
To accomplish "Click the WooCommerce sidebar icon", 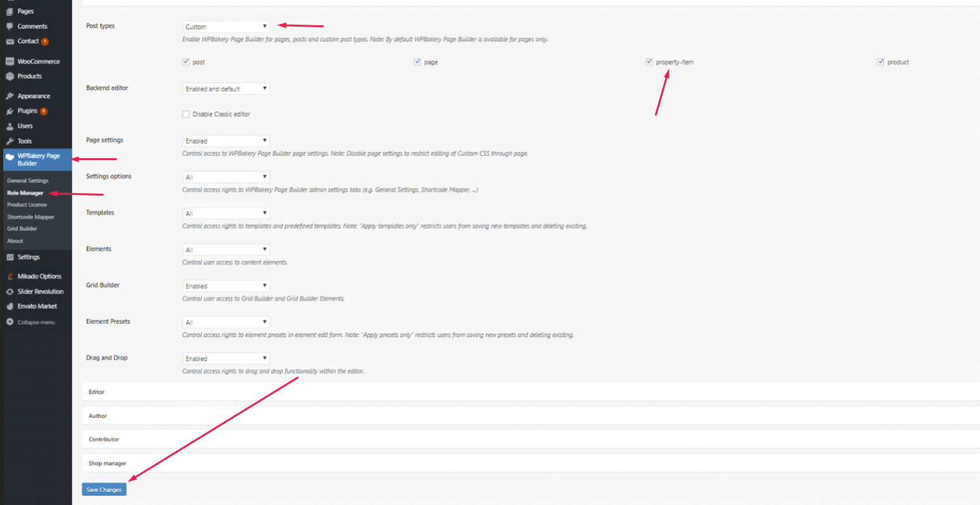I will pos(9,61).
